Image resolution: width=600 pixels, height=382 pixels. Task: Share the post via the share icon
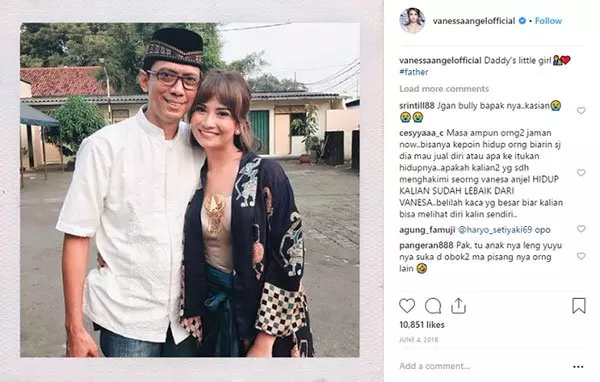point(458,306)
